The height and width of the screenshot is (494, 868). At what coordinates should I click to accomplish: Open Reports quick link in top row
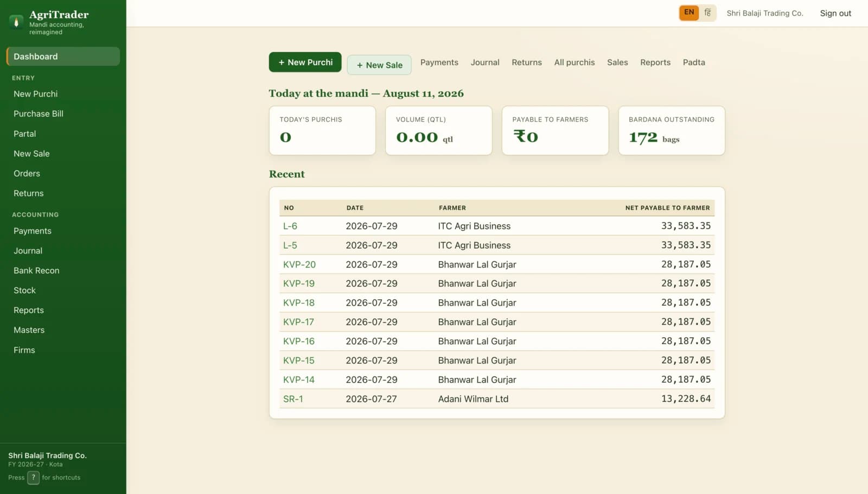coord(655,62)
